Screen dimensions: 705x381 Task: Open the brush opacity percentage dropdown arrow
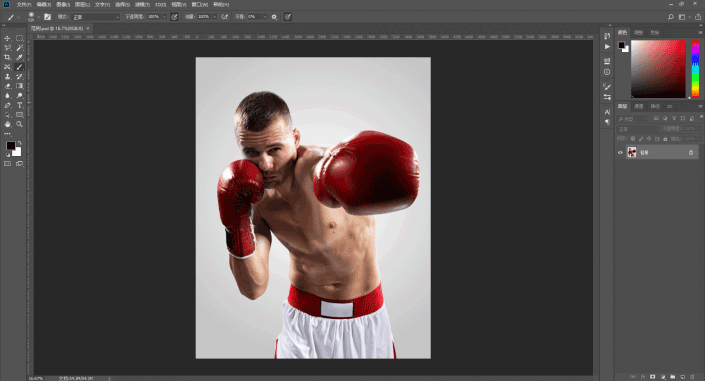[164, 17]
